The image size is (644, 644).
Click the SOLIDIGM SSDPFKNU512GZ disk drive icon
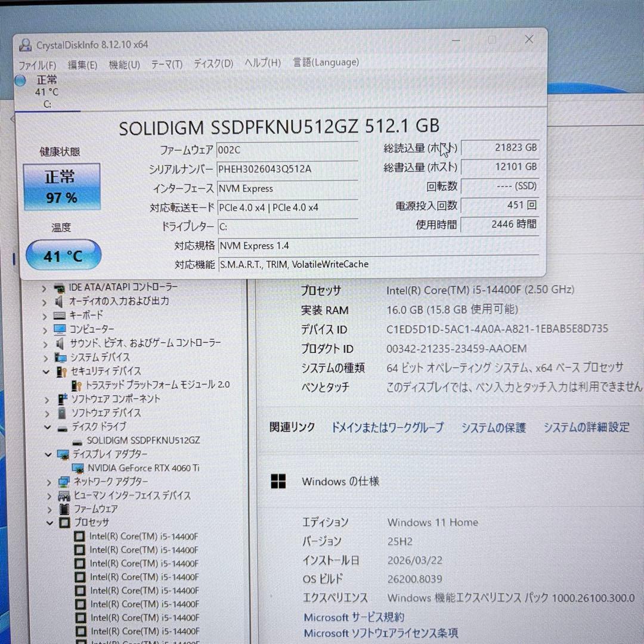click(x=77, y=440)
